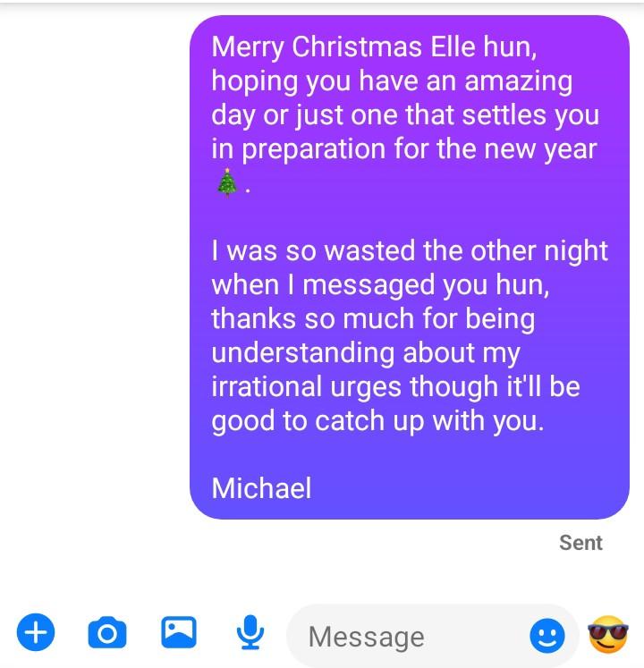Tap the line "thanks so much for being"
Screen dimensions: 644x668
[x=373, y=318]
